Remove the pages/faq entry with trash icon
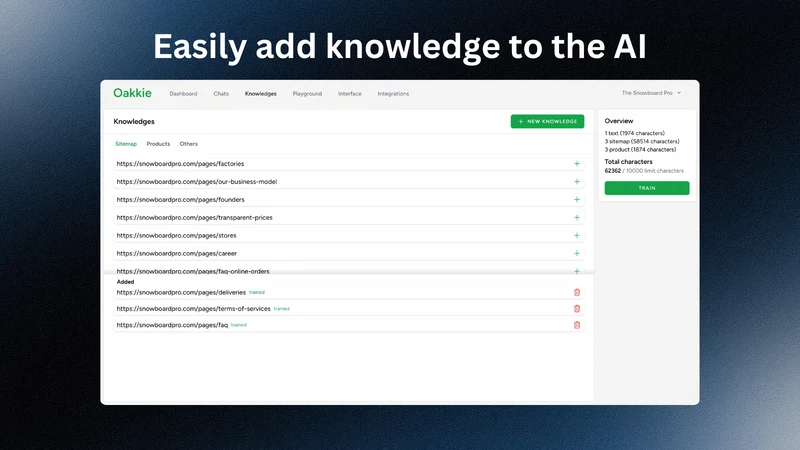This screenshot has height=450, width=800. pyautogui.click(x=577, y=325)
